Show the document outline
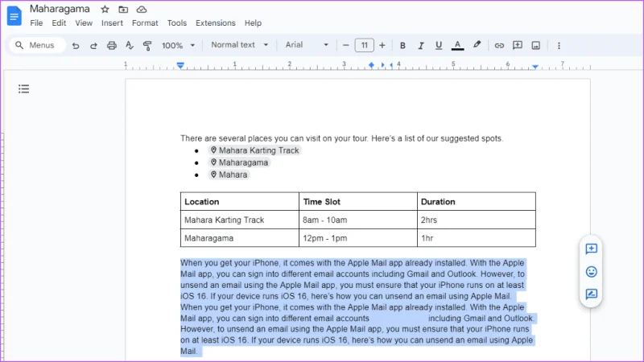This screenshot has width=644, height=362. click(24, 88)
